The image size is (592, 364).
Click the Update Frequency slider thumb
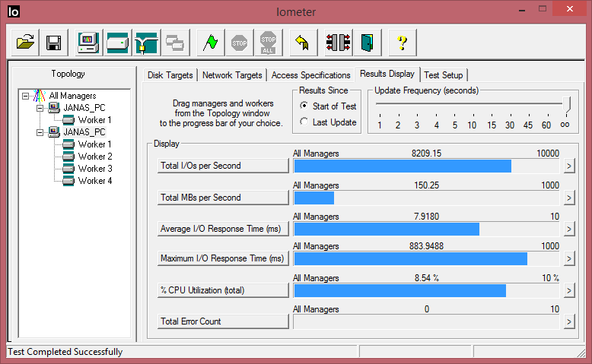click(x=567, y=105)
